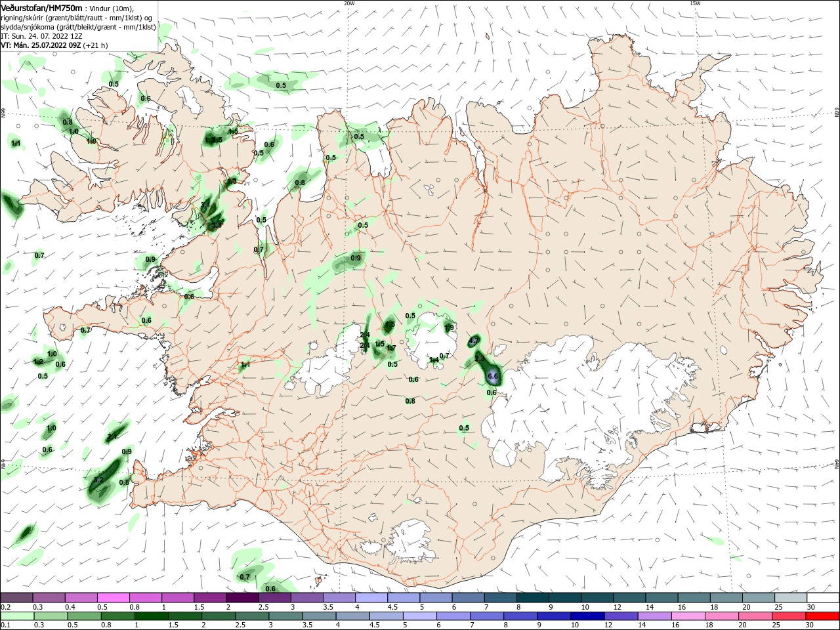Click the '(+21 h)' forecast offset text
This screenshot has width=840, height=630.
point(96,45)
